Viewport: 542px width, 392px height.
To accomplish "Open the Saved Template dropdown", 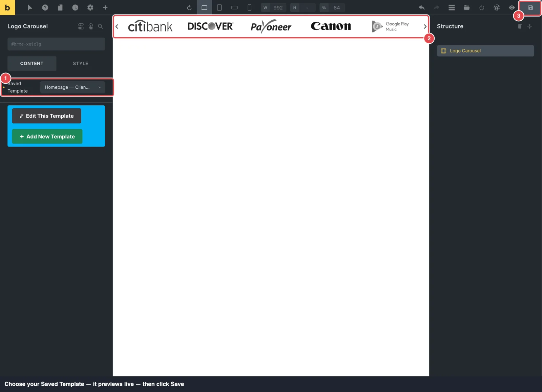I will coord(72,87).
